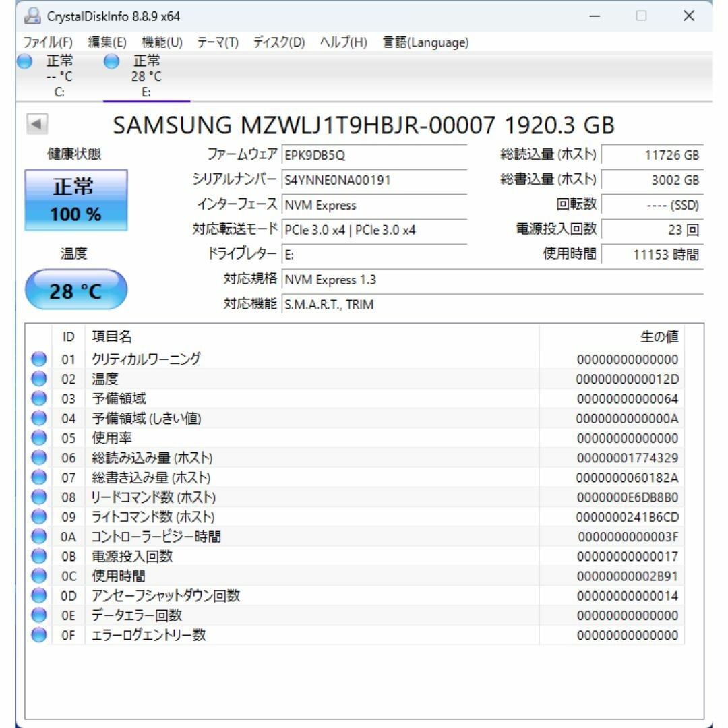Select the E: disk tab at 28 °C
728x728 pixels.
pos(146,76)
